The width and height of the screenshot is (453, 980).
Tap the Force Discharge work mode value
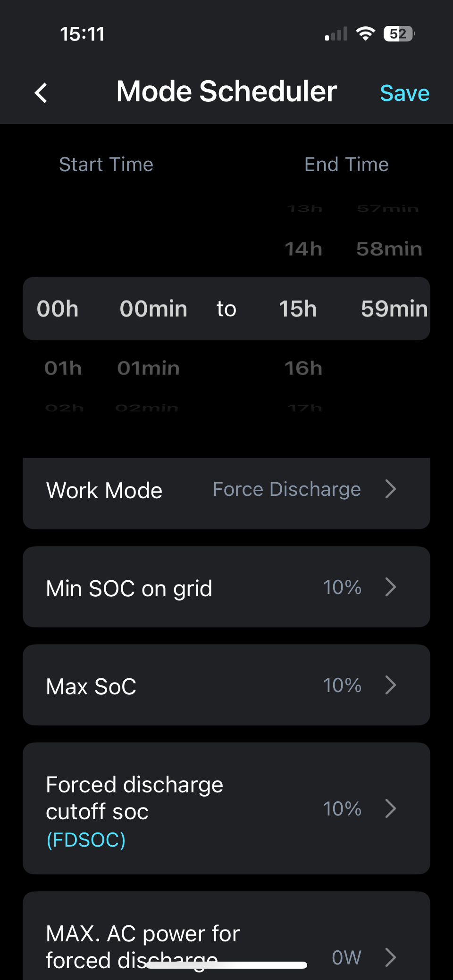click(286, 489)
